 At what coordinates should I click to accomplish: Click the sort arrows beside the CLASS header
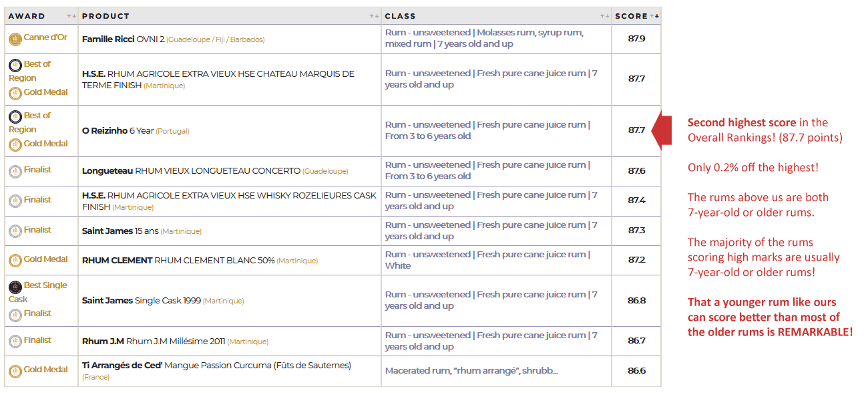coord(604,16)
